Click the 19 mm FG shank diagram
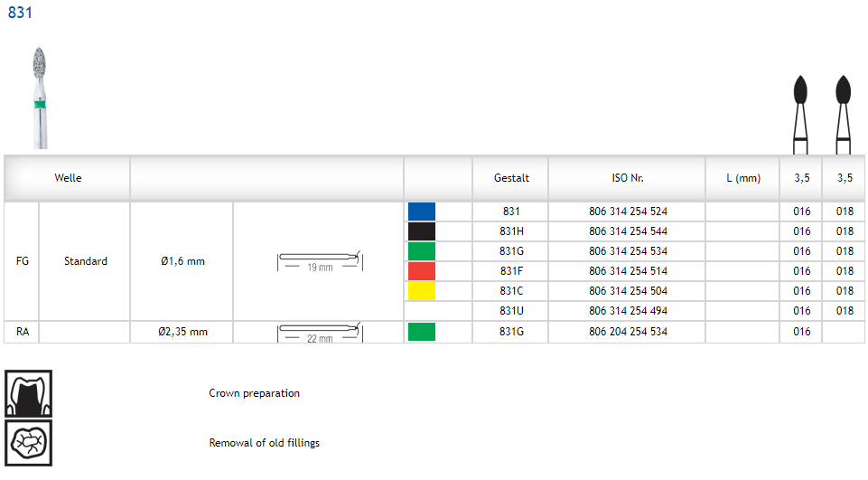The height and width of the screenshot is (480, 868). click(x=319, y=261)
